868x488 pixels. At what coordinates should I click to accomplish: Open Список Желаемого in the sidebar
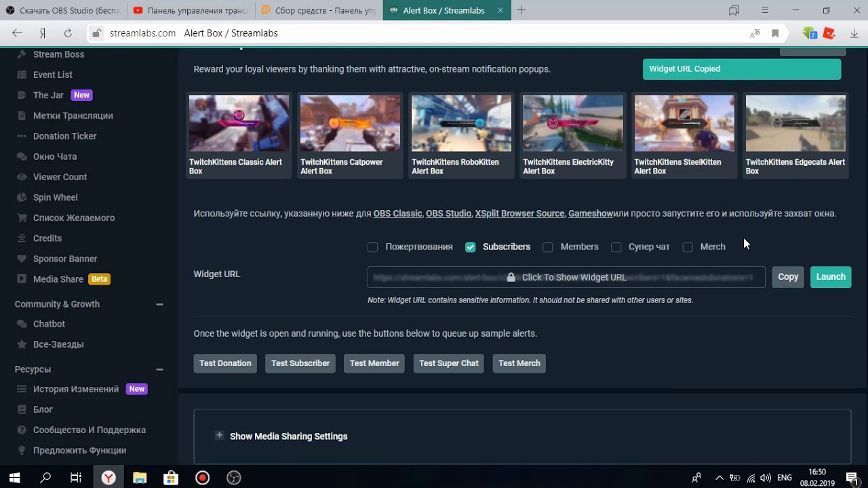click(74, 218)
